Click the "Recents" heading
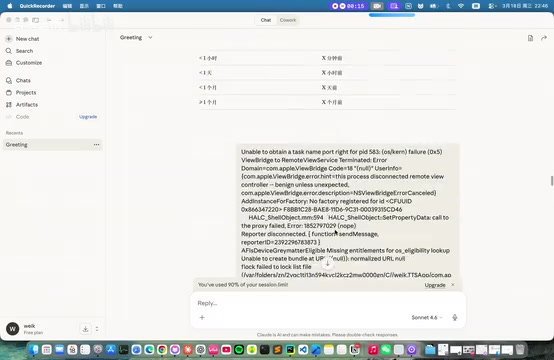 [x=14, y=133]
